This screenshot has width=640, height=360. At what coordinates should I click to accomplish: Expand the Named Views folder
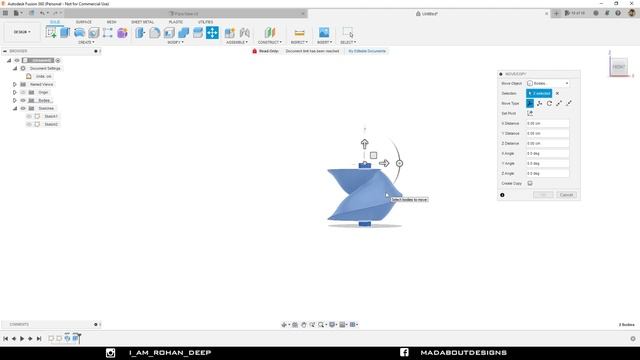point(15,84)
